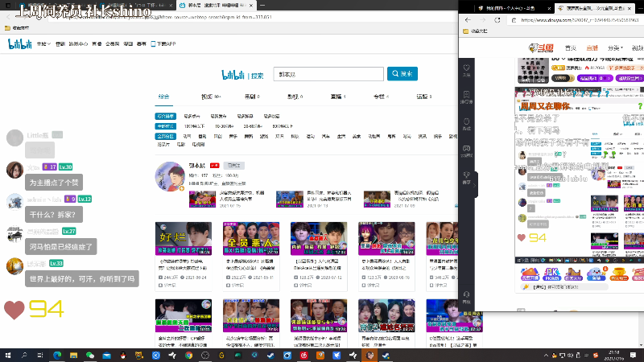Viewport: 644px width, 362px height.
Task: Open the 全员恶人 video thumbnail
Action: [x=251, y=238]
